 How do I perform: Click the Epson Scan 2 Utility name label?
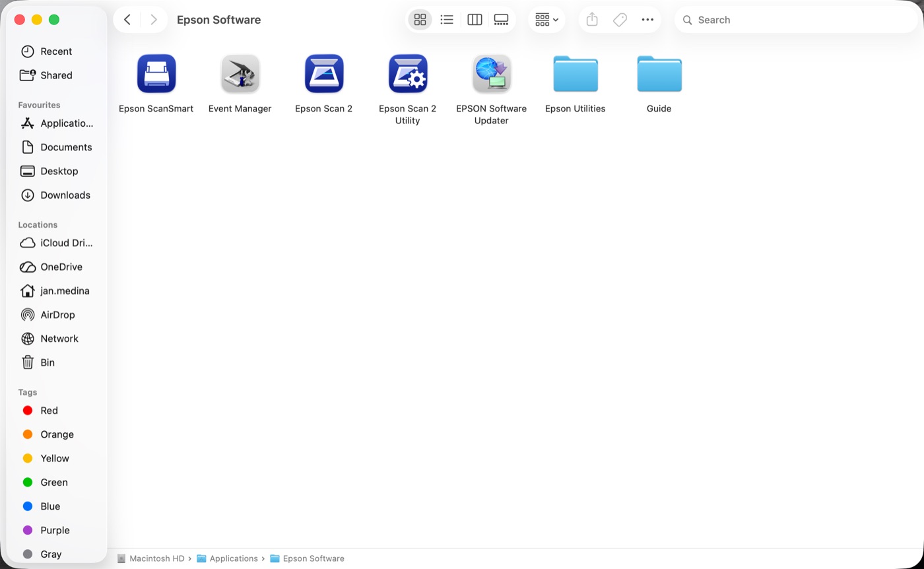pyautogui.click(x=408, y=114)
